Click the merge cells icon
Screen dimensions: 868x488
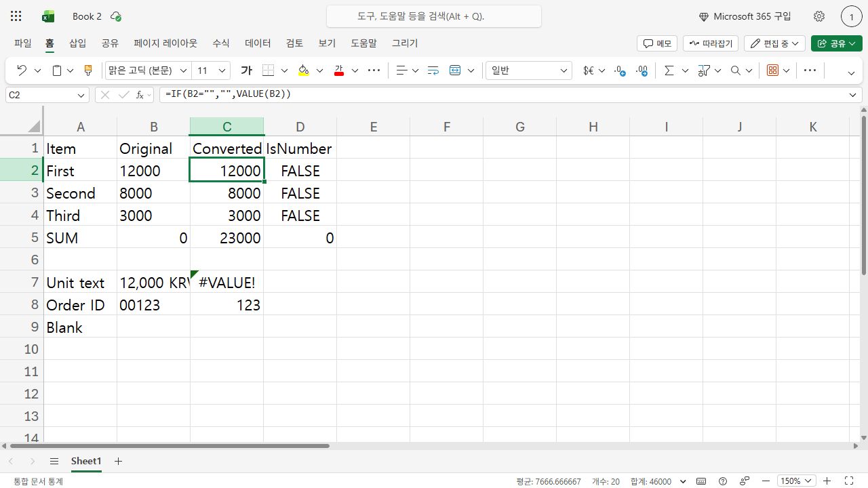click(455, 70)
